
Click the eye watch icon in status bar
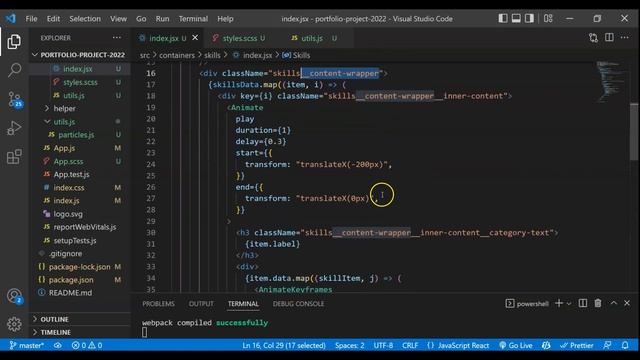coord(58,345)
